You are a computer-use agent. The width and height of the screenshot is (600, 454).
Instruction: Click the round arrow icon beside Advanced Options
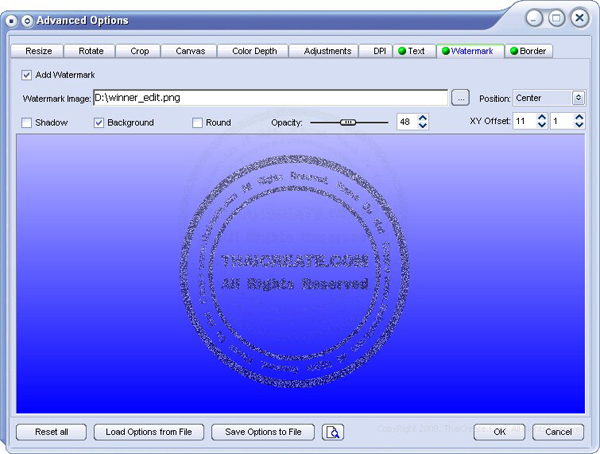[27, 21]
